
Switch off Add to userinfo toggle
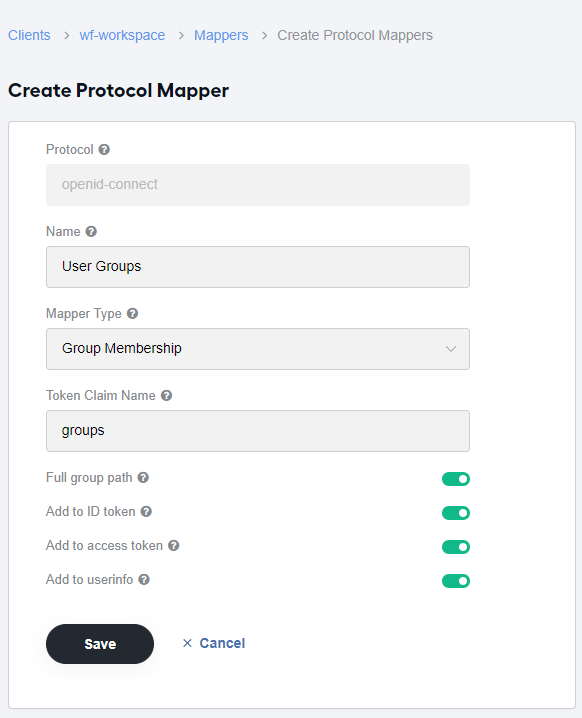(x=456, y=581)
